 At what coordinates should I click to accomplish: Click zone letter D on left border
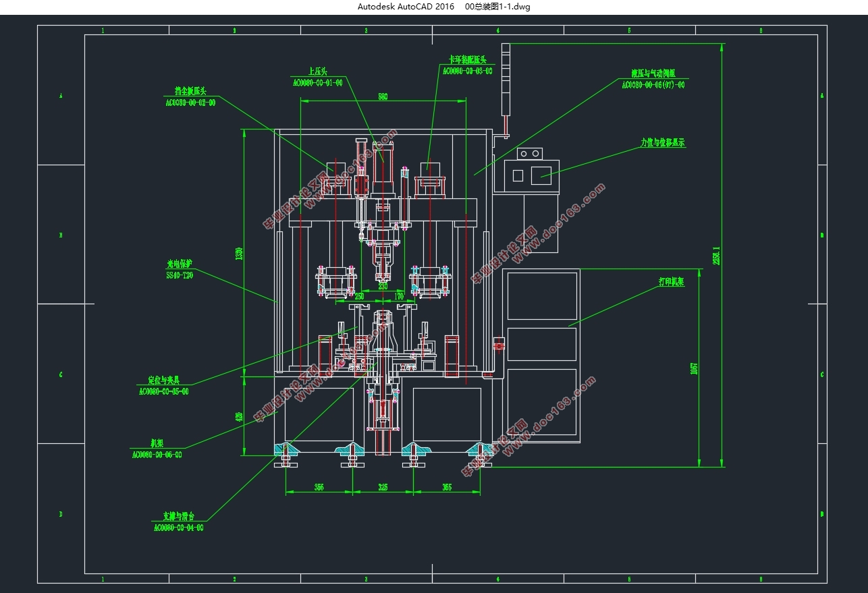point(61,514)
